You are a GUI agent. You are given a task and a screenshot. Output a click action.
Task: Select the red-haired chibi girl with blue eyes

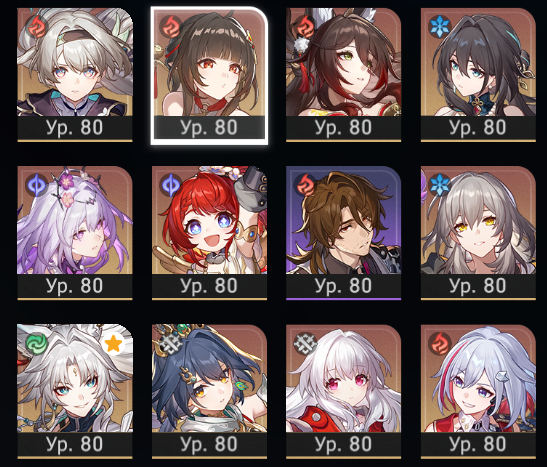(x=209, y=233)
